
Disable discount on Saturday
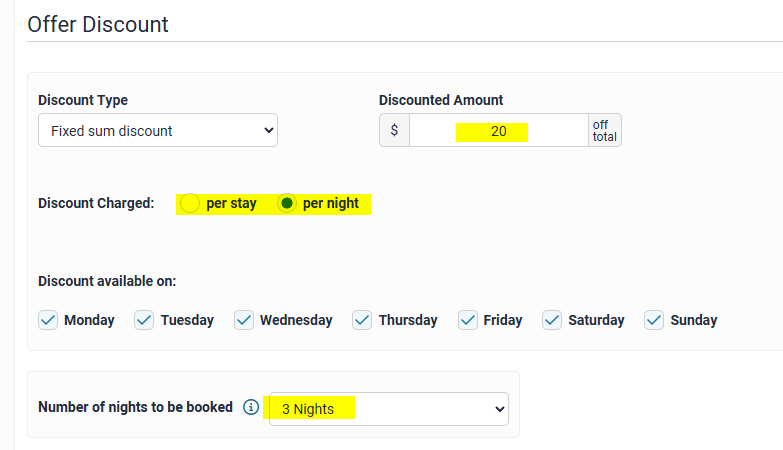(x=552, y=320)
